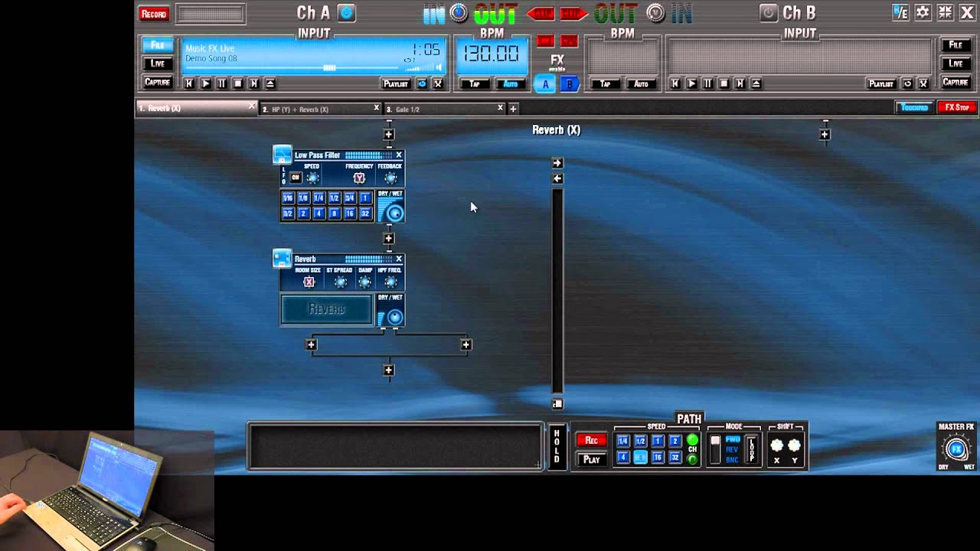The width and height of the screenshot is (980, 551).
Task: Toggle LFO ON in Low Pass Filter
Action: click(296, 178)
